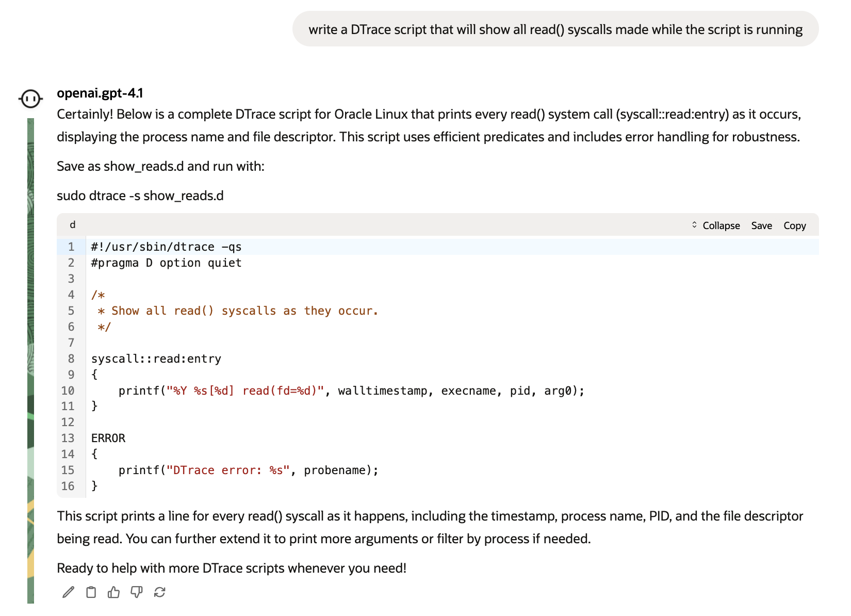The width and height of the screenshot is (851, 616).
Task: Collapse the DTrace code block
Action: pyautogui.click(x=715, y=225)
